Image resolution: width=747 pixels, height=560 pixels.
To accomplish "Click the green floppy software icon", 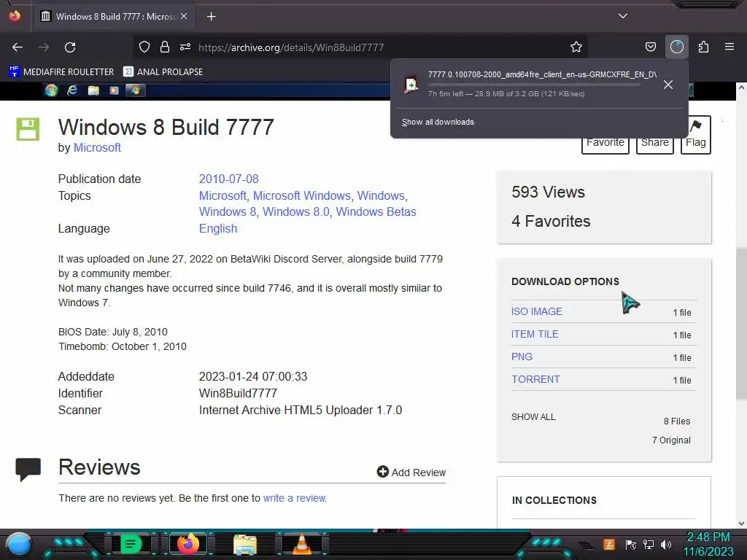I will pyautogui.click(x=28, y=129).
